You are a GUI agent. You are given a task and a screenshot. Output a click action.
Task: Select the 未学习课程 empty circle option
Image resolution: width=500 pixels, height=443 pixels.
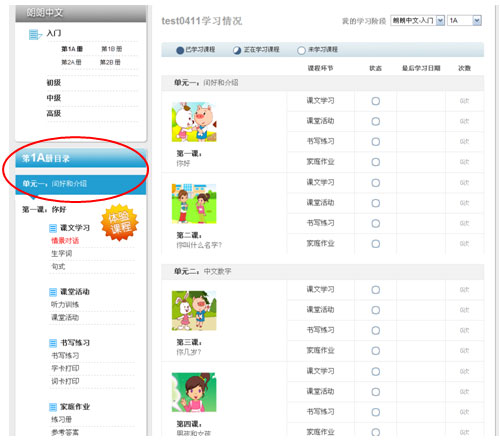tap(301, 50)
